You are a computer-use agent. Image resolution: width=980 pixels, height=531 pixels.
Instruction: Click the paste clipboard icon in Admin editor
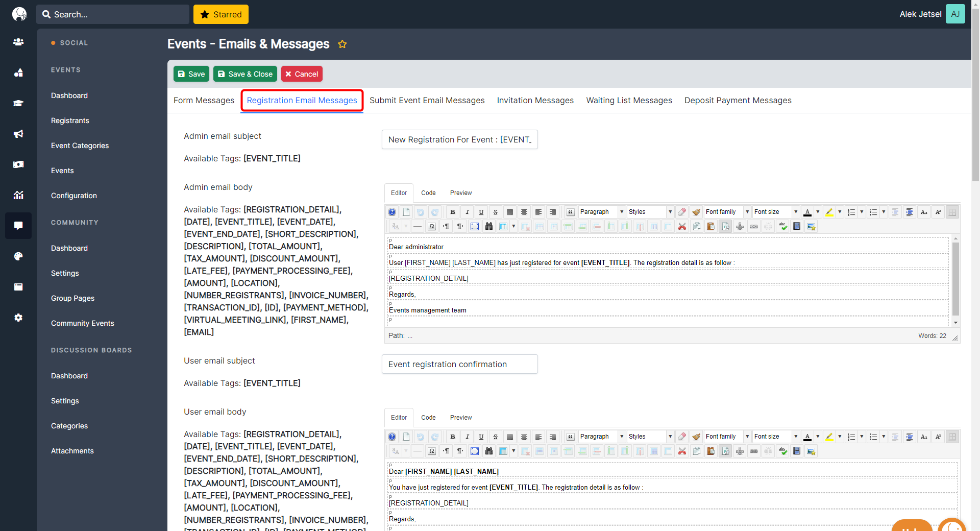coord(711,226)
